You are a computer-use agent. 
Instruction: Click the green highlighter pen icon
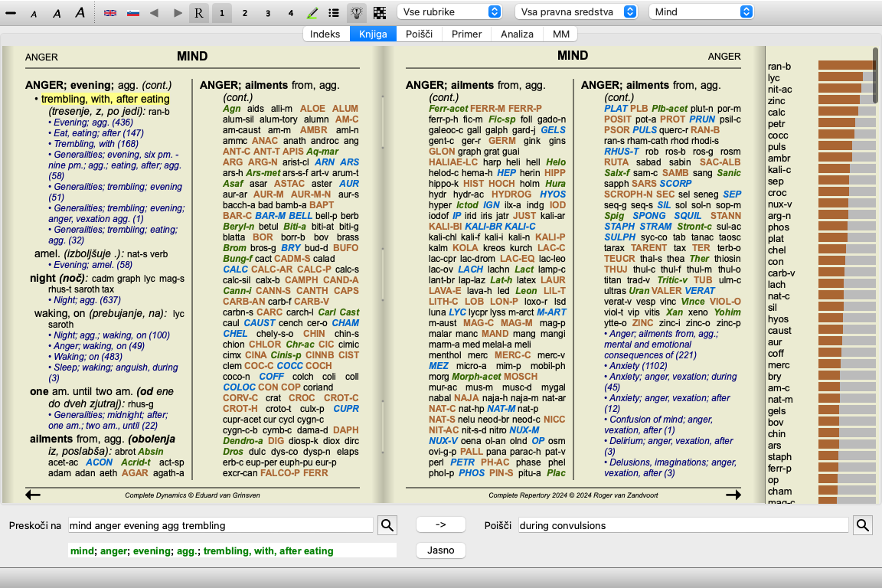click(x=312, y=13)
